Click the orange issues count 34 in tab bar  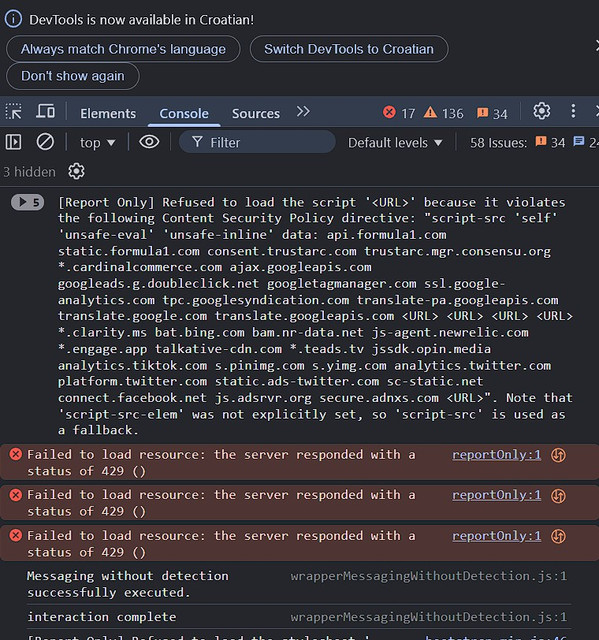click(x=492, y=113)
